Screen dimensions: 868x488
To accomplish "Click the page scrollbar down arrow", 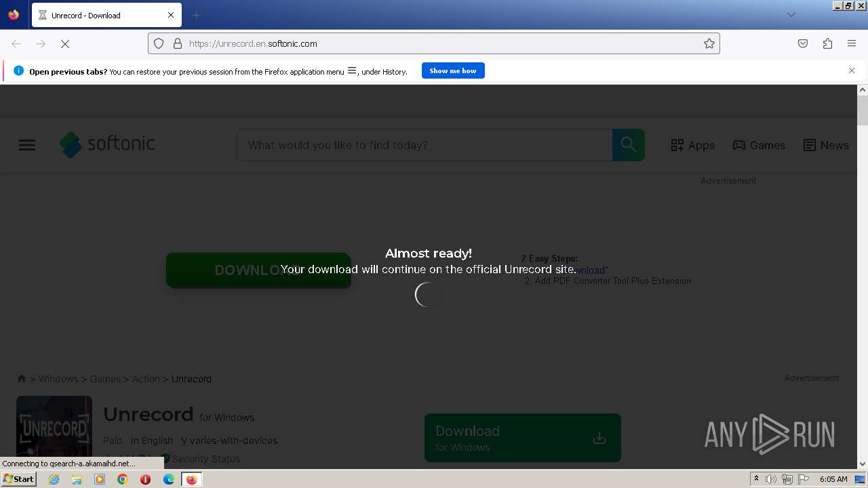I will (863, 464).
